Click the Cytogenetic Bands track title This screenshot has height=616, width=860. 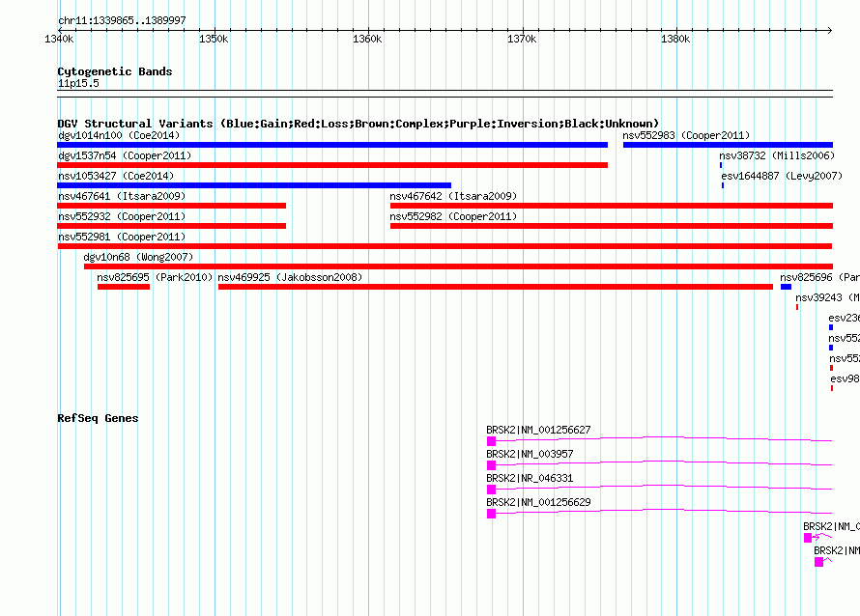115,71
